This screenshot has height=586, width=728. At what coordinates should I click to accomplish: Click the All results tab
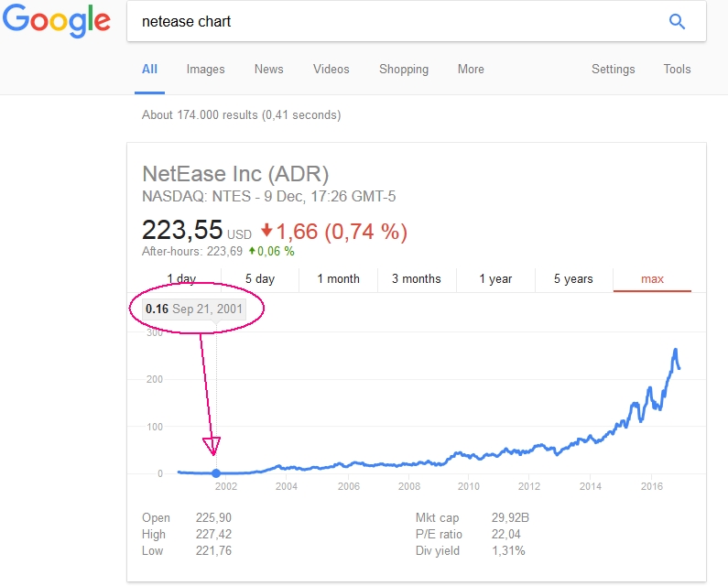tap(149, 69)
